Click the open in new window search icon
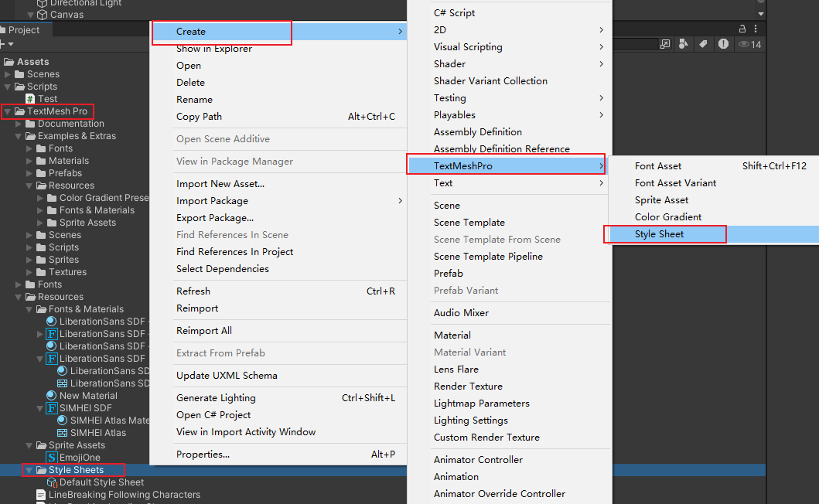The image size is (819, 504). tap(664, 44)
